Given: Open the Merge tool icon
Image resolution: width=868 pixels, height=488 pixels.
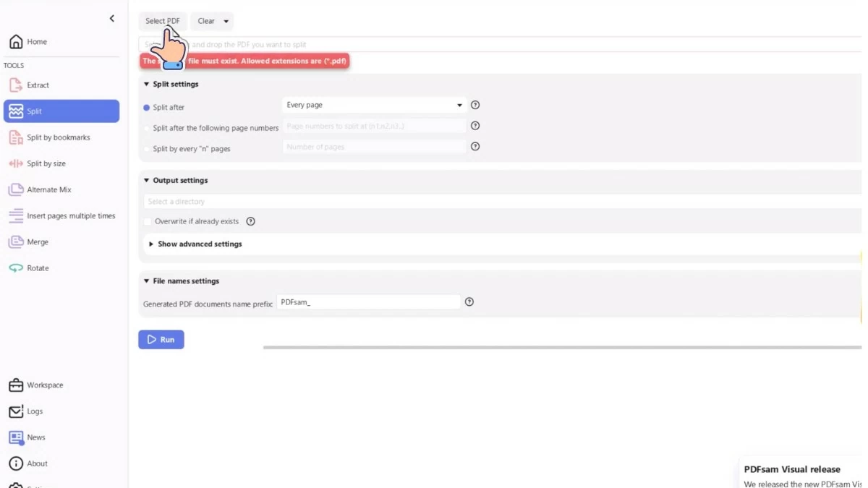Looking at the screenshot, I should (16, 242).
